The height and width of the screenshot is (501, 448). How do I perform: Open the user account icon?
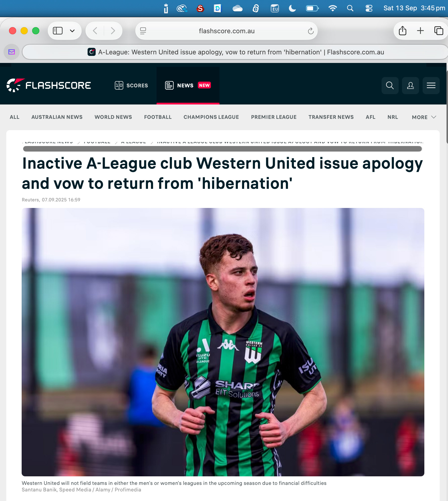pos(410,86)
